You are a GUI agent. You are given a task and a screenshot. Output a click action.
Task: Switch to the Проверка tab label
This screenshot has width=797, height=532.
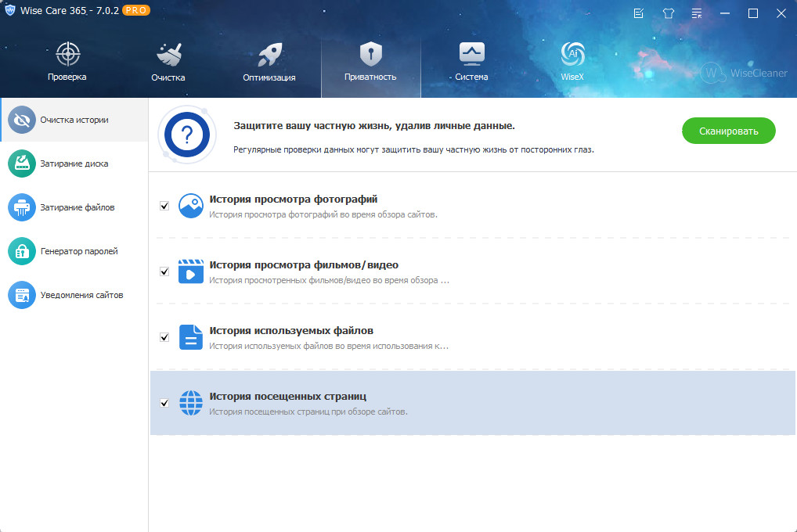pyautogui.click(x=67, y=77)
